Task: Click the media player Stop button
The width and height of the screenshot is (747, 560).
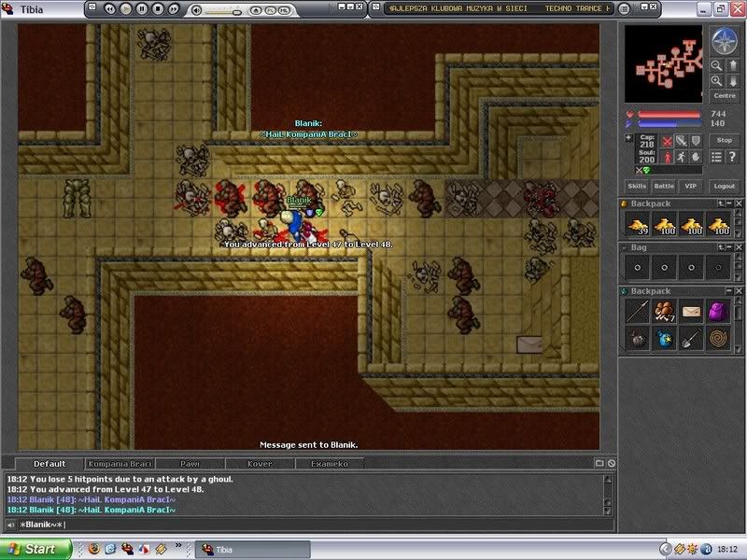Action: point(158,8)
